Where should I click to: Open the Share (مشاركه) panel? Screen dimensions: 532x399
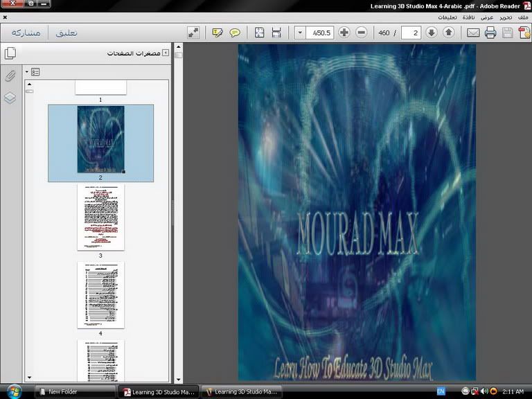[x=26, y=33]
